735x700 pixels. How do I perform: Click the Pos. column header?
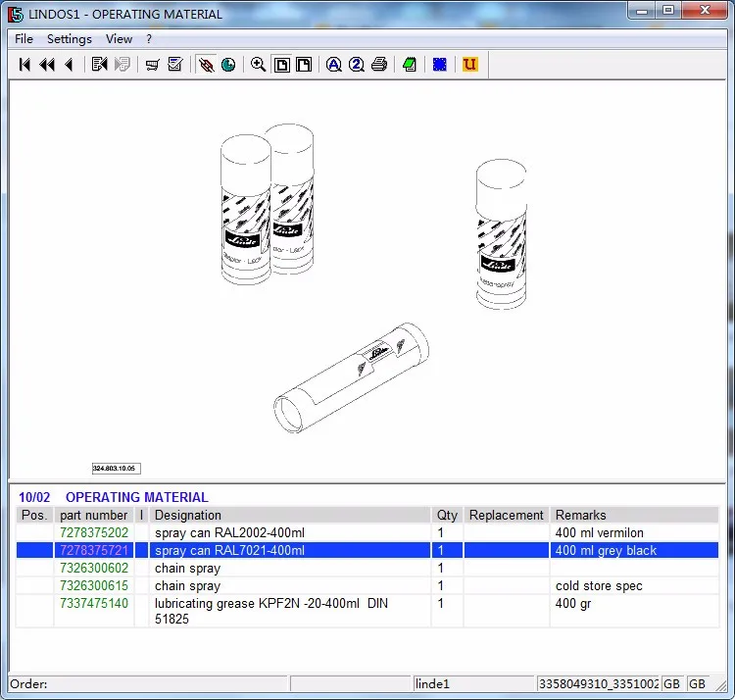click(34, 515)
